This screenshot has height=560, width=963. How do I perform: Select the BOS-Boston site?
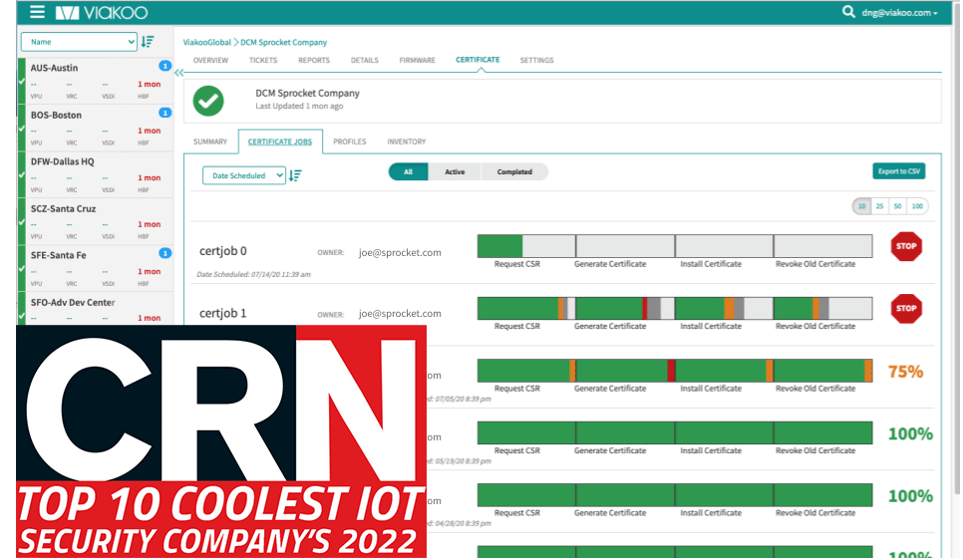tap(96, 128)
